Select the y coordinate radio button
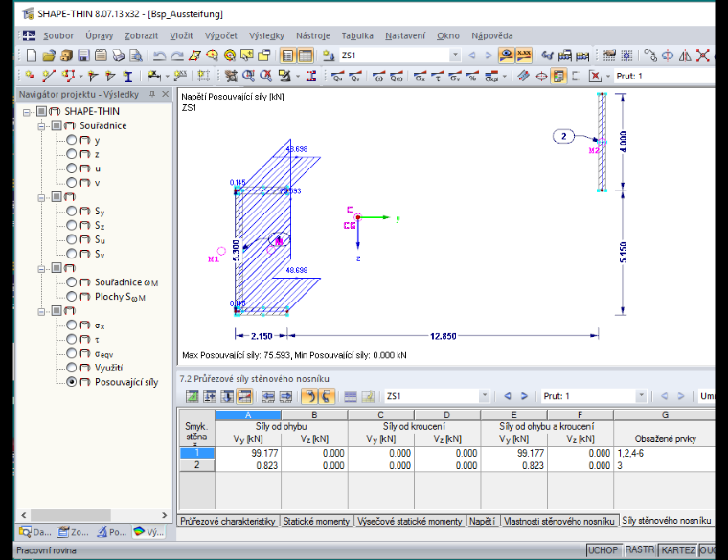The height and width of the screenshot is (560, 728). pos(71,140)
